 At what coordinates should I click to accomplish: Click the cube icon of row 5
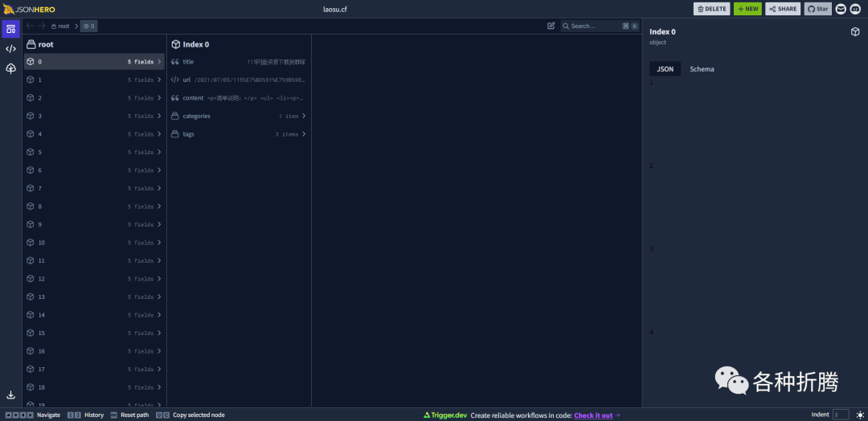31,152
